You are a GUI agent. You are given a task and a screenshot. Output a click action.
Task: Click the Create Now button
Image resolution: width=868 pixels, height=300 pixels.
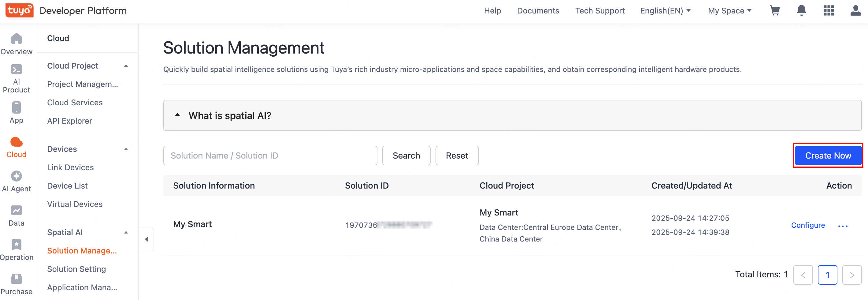tap(828, 156)
